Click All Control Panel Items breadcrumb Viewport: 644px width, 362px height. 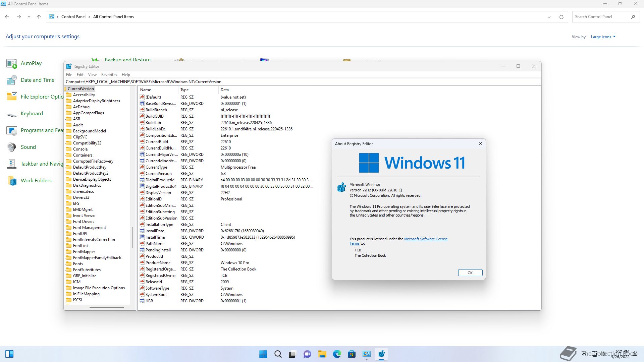[113, 17]
